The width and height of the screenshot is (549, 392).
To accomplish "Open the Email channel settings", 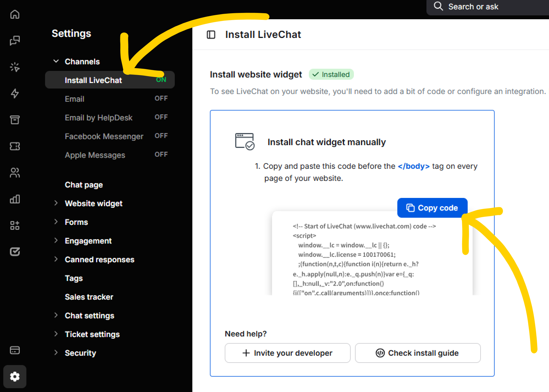I will click(74, 99).
